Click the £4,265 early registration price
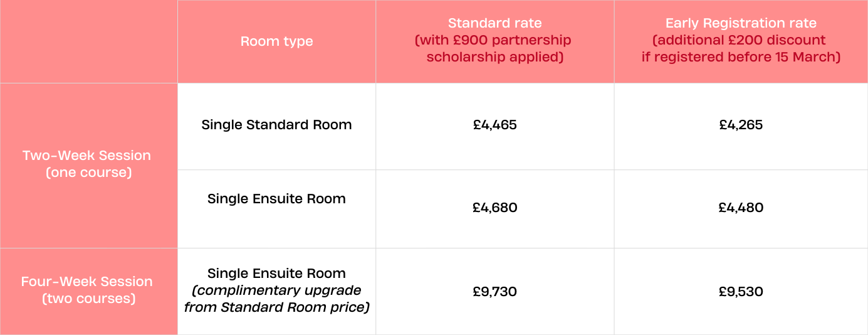 point(741,125)
